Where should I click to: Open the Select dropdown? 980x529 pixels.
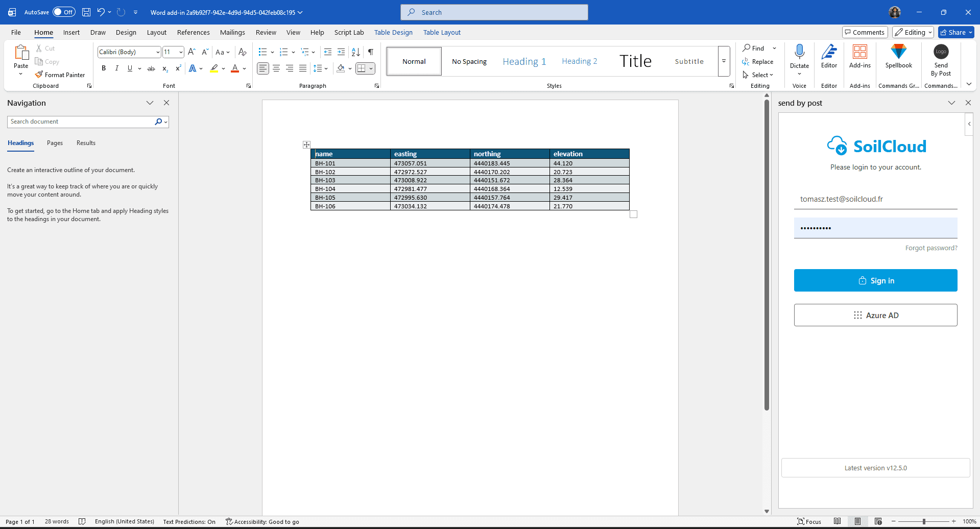758,75
